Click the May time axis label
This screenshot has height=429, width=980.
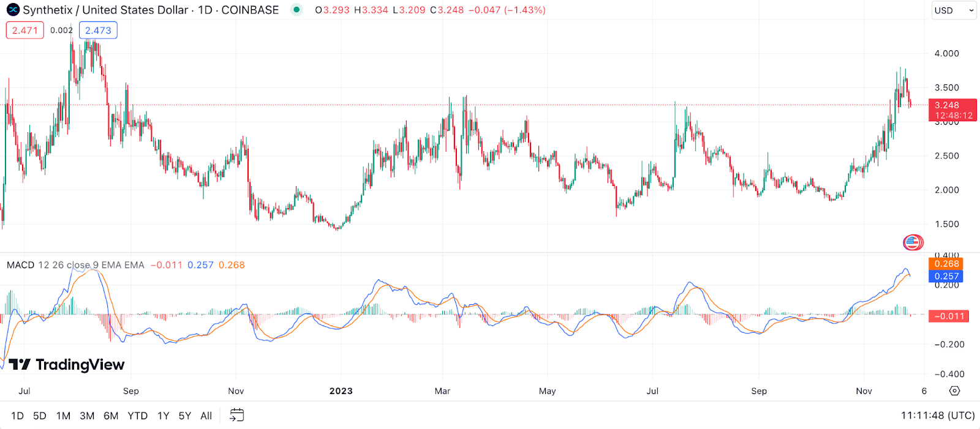coord(547,391)
